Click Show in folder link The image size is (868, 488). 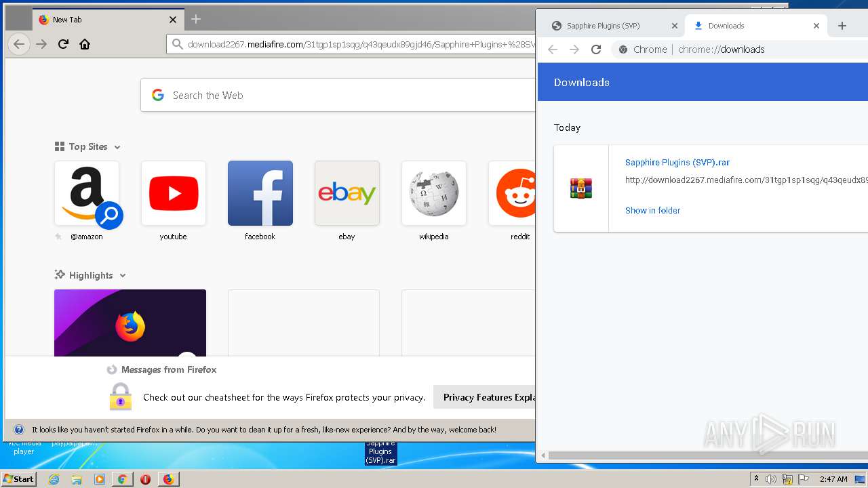(x=652, y=210)
